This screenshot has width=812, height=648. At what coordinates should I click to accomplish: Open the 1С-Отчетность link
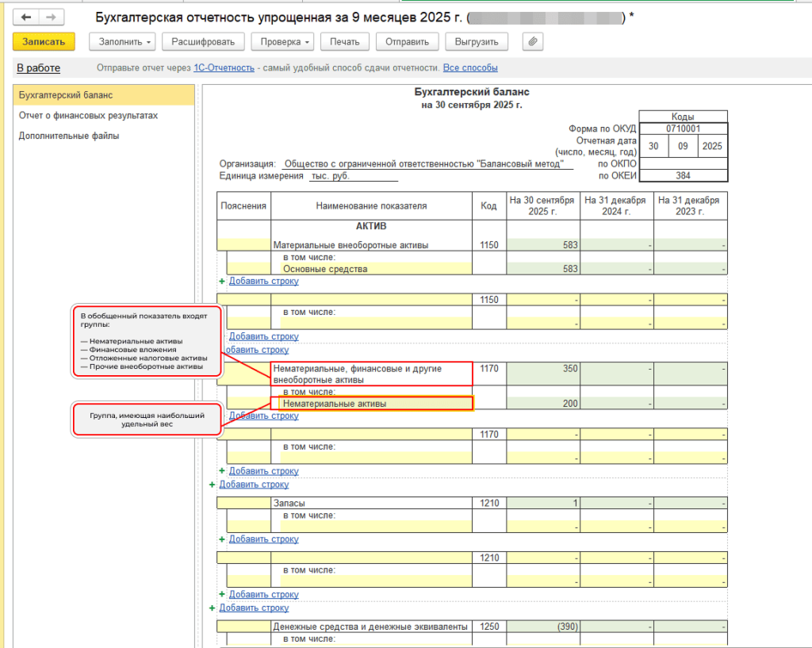225,68
